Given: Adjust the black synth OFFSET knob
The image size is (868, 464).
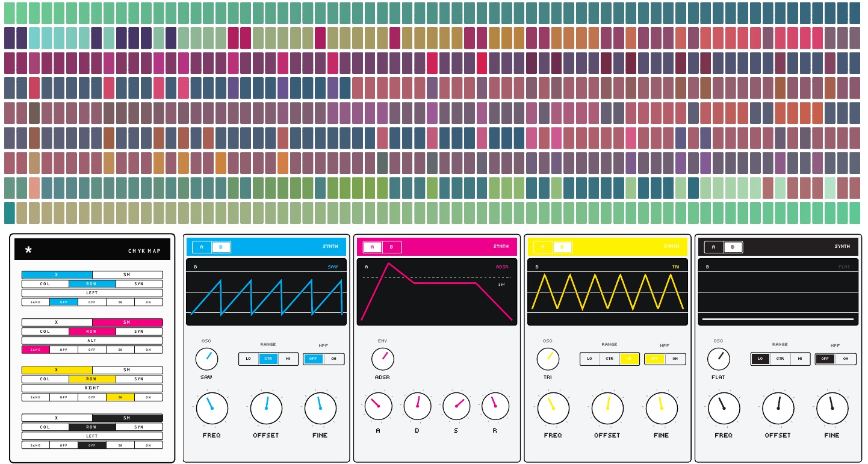Looking at the screenshot, I should (778, 408).
